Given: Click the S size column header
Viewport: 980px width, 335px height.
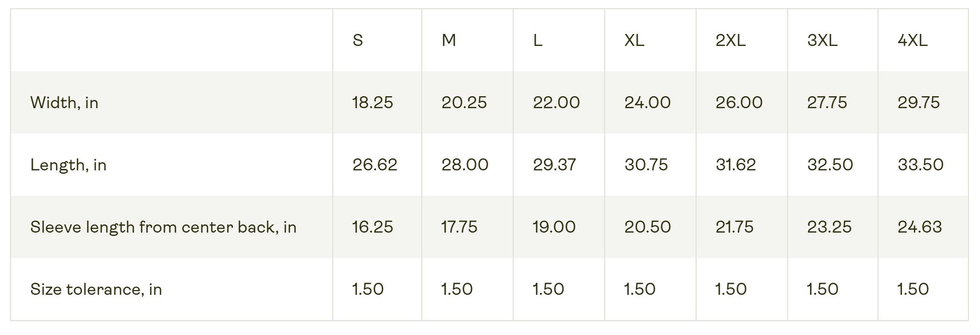Looking at the screenshot, I should pos(358,40).
